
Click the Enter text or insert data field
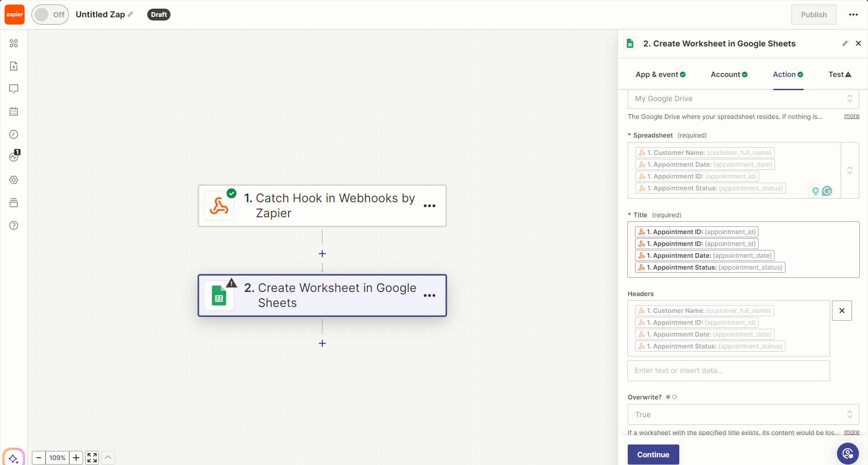[x=728, y=370]
